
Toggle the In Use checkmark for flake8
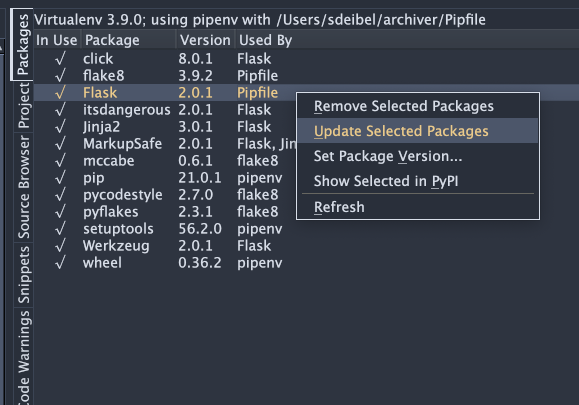coord(60,75)
